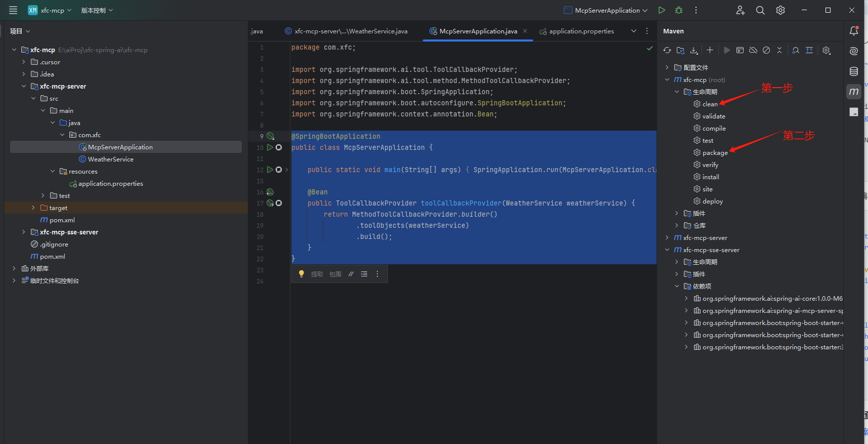
Task: Click 包围 in floating code toolbar
Action: [335, 274]
